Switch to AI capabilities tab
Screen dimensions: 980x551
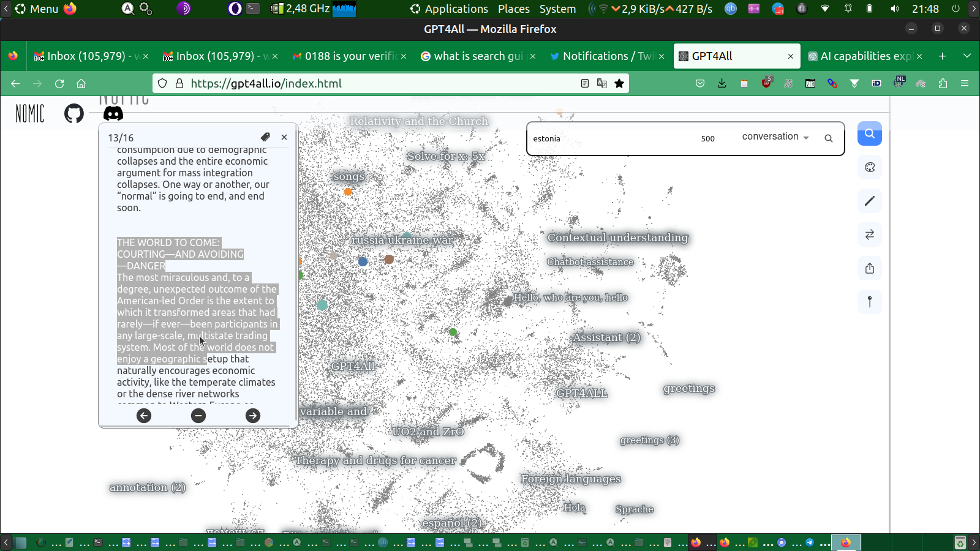coord(865,56)
